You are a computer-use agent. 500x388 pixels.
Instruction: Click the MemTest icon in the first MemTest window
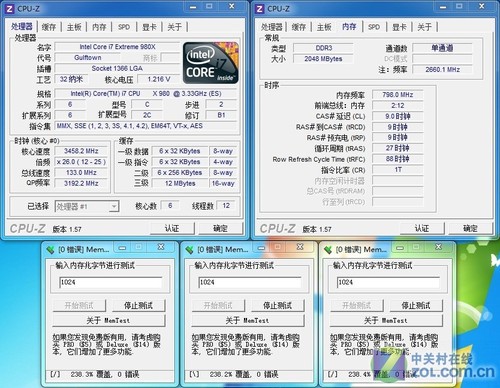coord(50,249)
